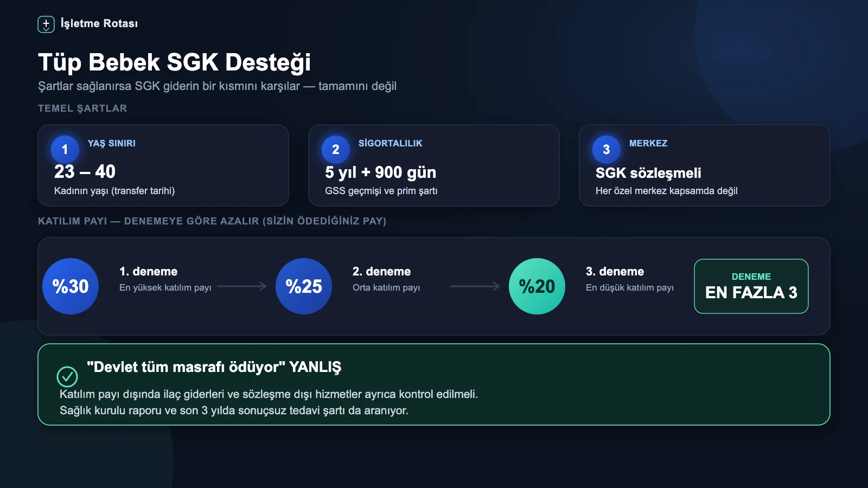Click the "SİGORTALILIK" label

click(x=390, y=143)
